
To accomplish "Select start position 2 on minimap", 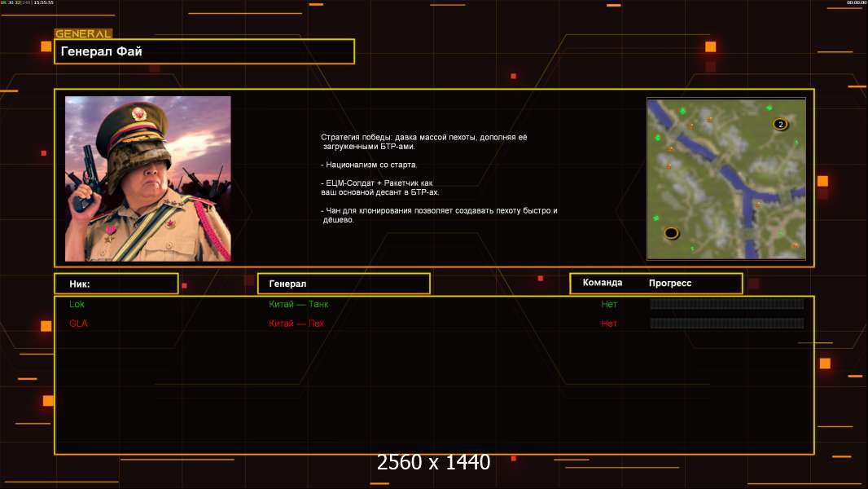I will click(x=781, y=124).
